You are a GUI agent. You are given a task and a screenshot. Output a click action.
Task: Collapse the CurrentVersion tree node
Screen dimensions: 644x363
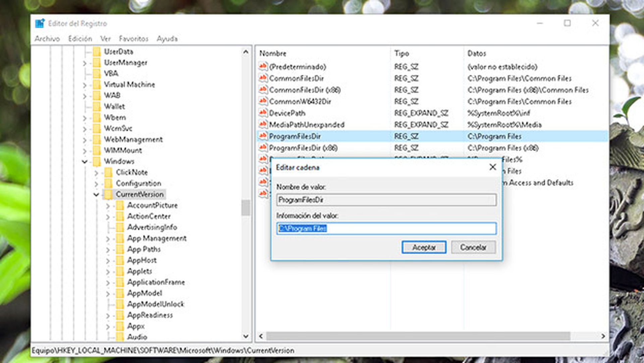tap(96, 194)
